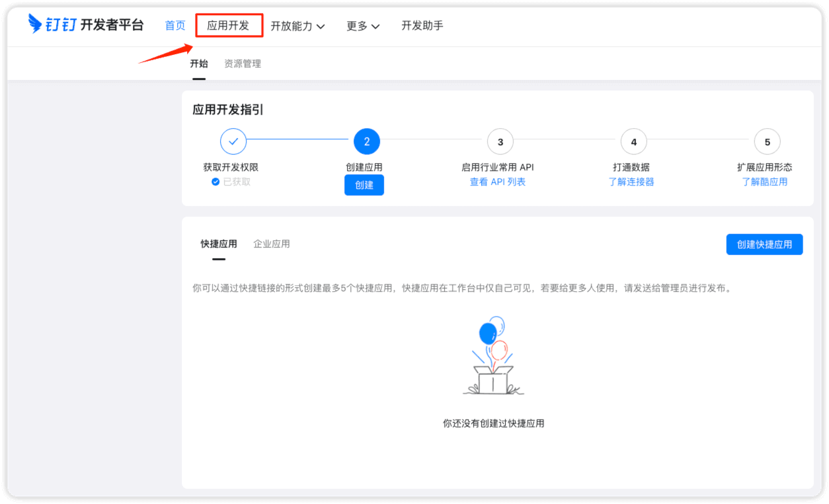Image resolution: width=829 pixels, height=504 pixels.
Task: Select step 4 circle for 打通数据
Action: point(634,141)
